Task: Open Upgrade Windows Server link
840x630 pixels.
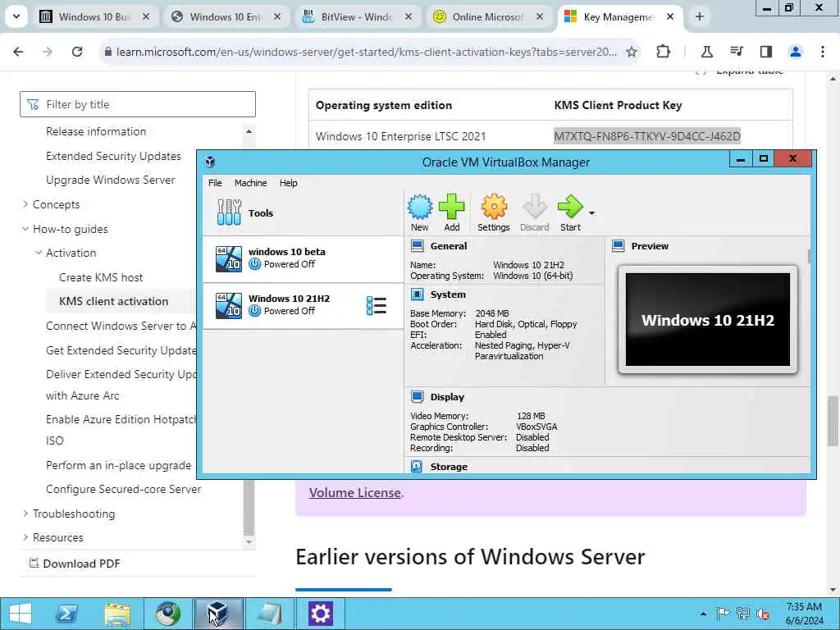Action: pyautogui.click(x=111, y=180)
